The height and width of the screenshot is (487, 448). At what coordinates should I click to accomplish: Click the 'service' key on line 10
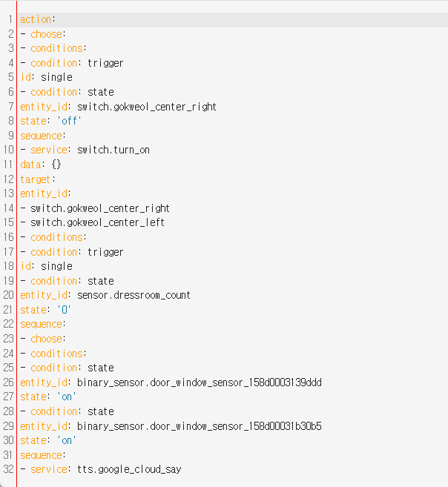click(x=49, y=150)
